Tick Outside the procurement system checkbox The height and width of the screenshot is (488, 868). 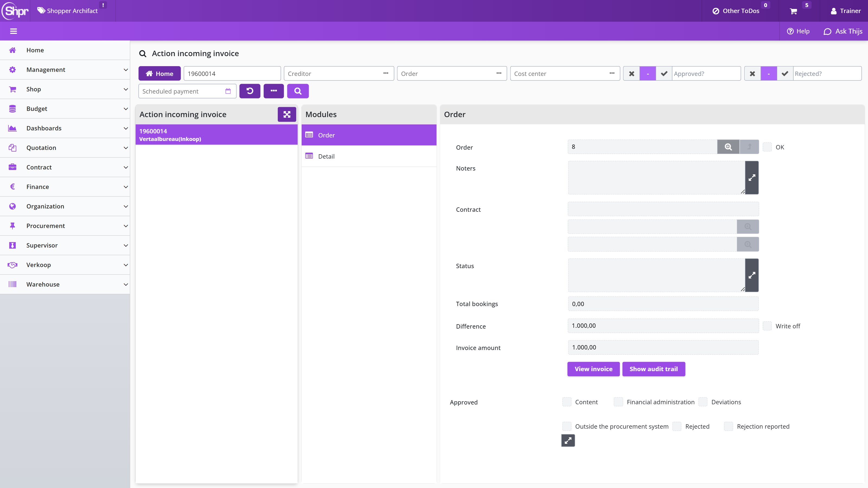[567, 426]
